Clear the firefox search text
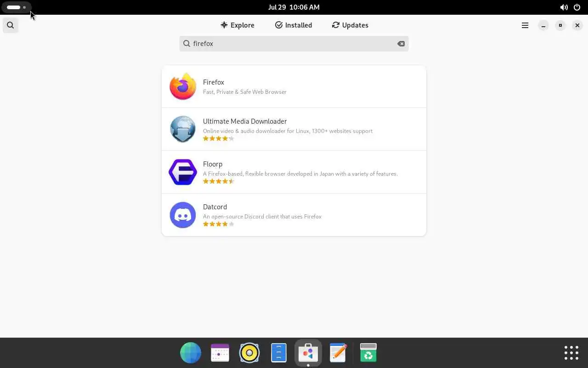 pos(401,44)
